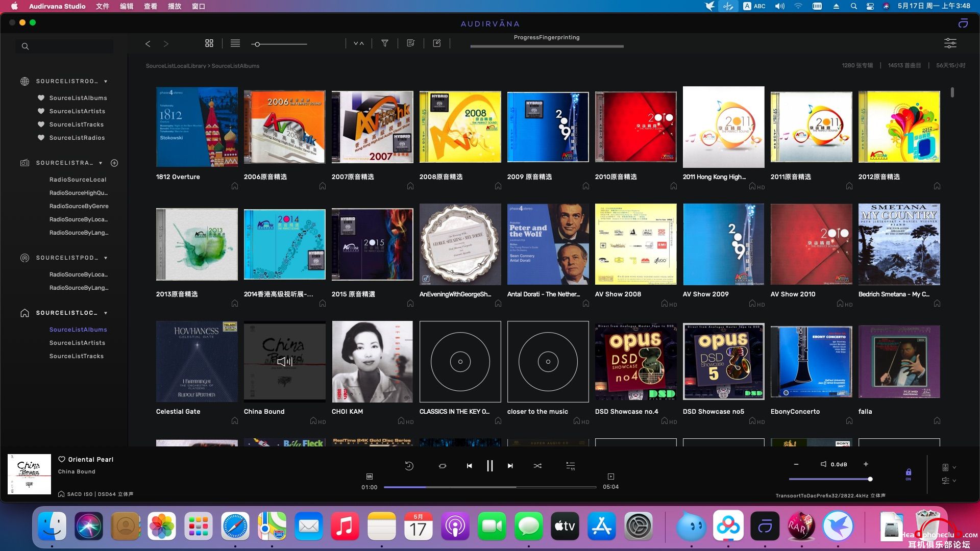Switch to list view in the toolbar
The height and width of the screenshot is (551, 980).
(x=235, y=43)
